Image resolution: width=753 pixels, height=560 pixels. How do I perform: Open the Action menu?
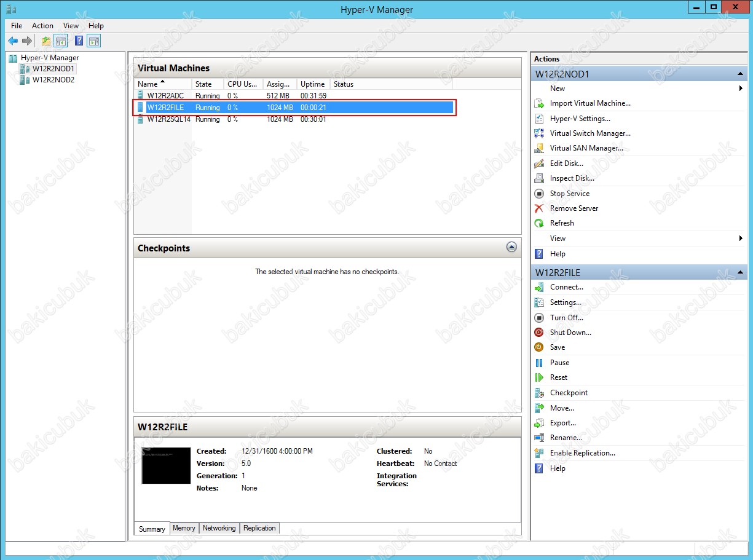pos(42,26)
